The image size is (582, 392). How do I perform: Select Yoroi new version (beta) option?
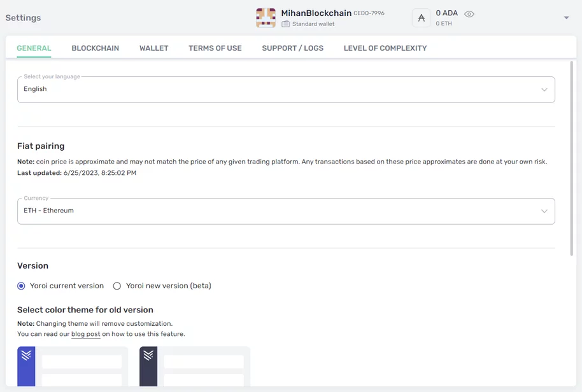click(117, 286)
